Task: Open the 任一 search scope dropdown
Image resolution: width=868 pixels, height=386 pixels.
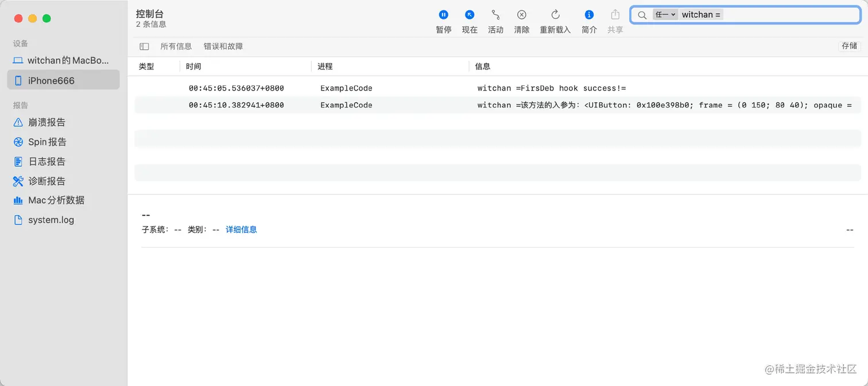Action: coord(665,15)
